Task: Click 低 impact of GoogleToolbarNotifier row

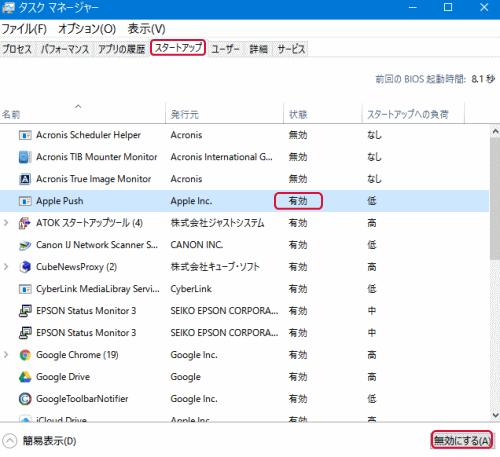Action: (372, 399)
